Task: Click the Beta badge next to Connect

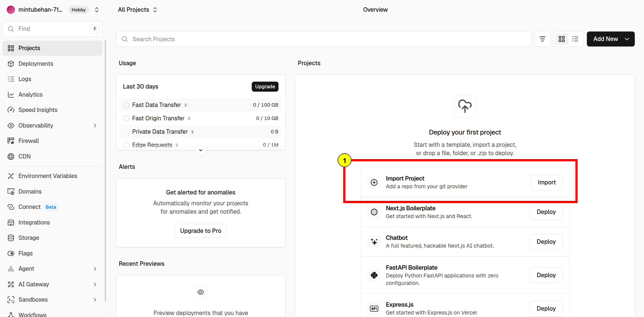Action: [51, 207]
